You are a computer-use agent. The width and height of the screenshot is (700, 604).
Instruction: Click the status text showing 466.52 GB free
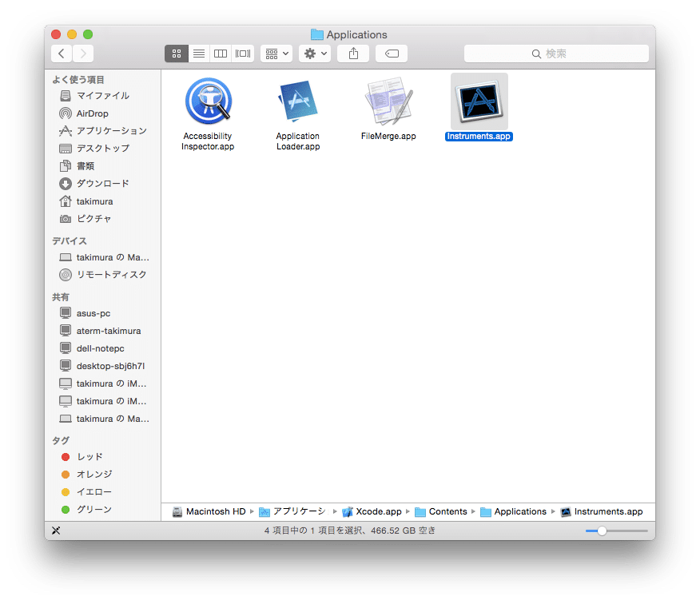coord(349,530)
